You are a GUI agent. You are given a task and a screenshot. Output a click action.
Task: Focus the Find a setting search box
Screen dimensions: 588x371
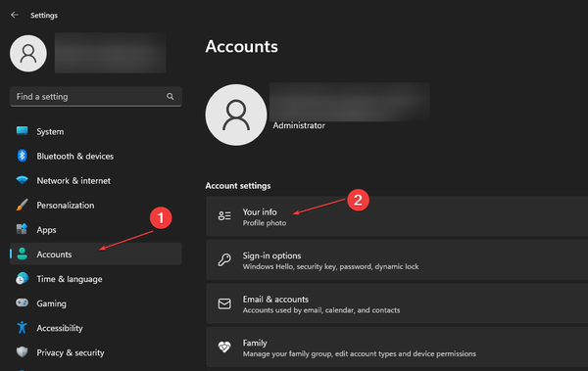(96, 97)
